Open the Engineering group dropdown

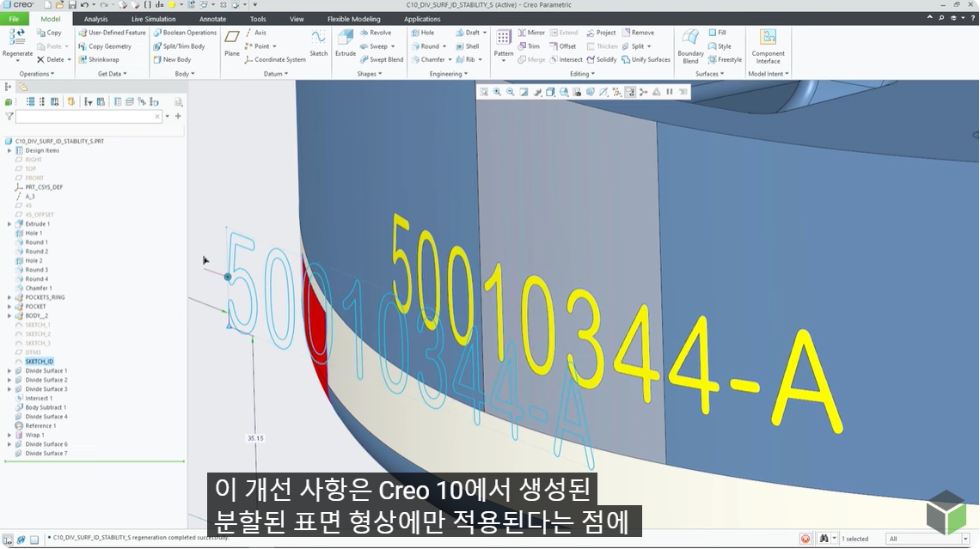pyautogui.click(x=449, y=74)
